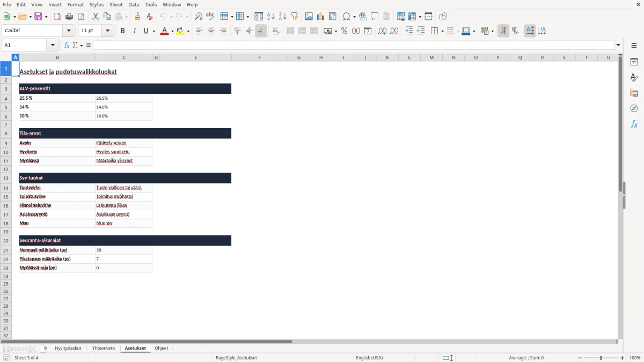Image resolution: width=644 pixels, height=362 pixels.
Task: Toggle Italic text style
Action: click(134, 31)
